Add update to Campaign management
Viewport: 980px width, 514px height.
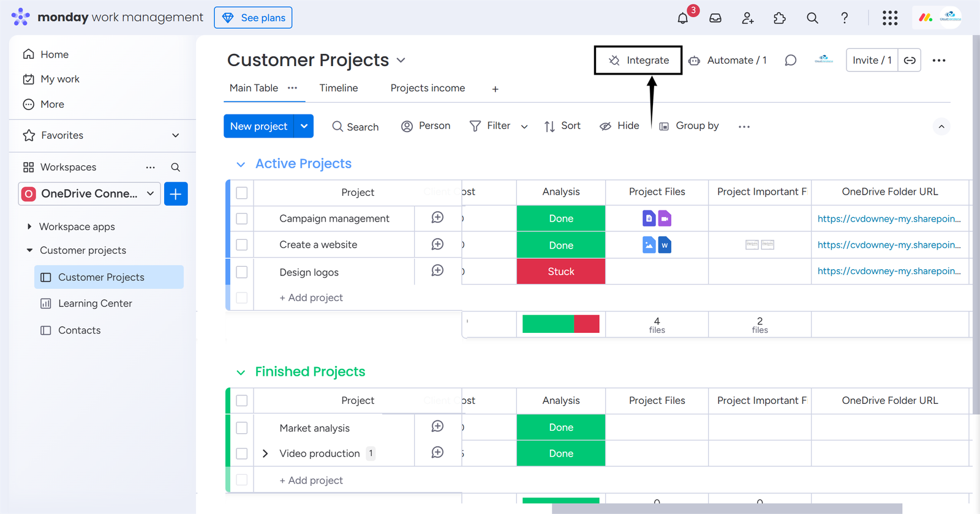(437, 218)
